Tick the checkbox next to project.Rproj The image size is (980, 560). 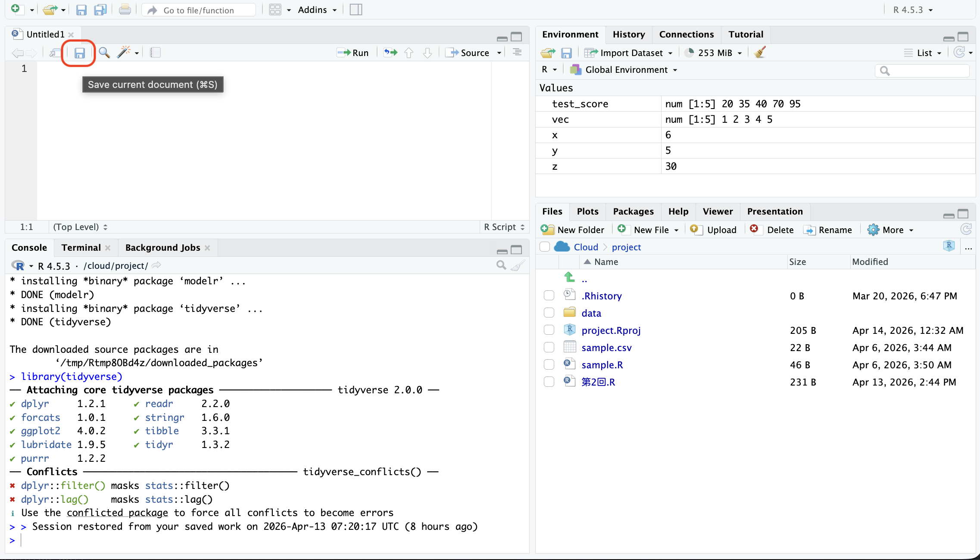[549, 330]
